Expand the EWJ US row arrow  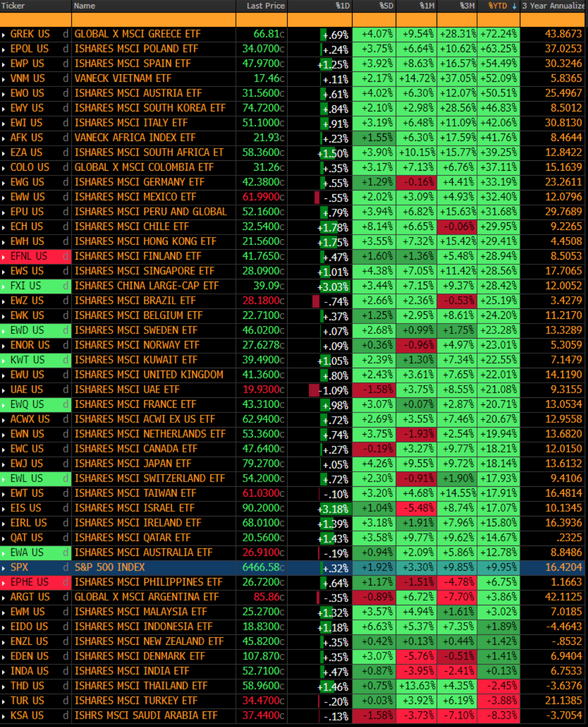(x=4, y=464)
